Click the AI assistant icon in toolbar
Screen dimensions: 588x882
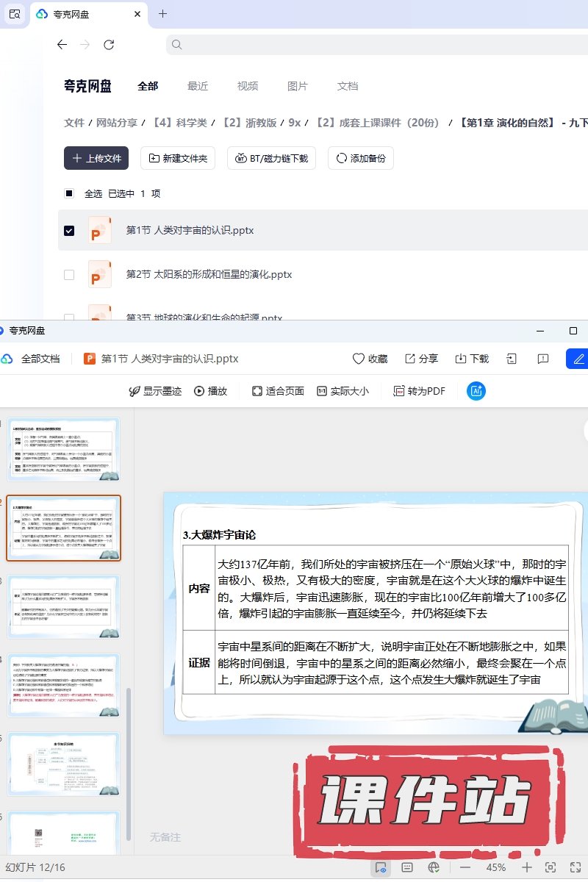pos(476,391)
